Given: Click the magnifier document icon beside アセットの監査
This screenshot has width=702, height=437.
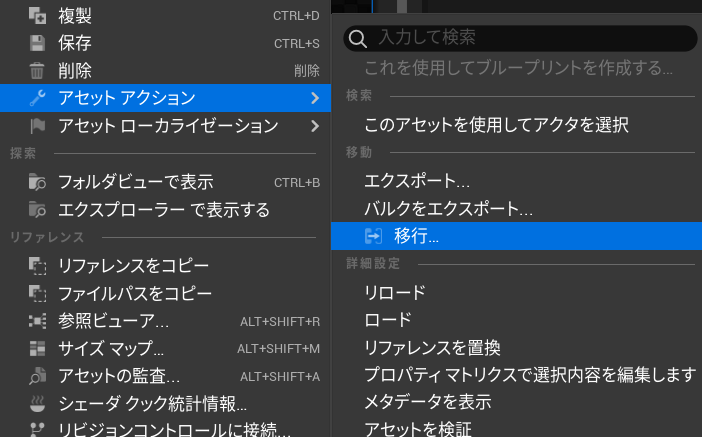Looking at the screenshot, I should click(37, 376).
